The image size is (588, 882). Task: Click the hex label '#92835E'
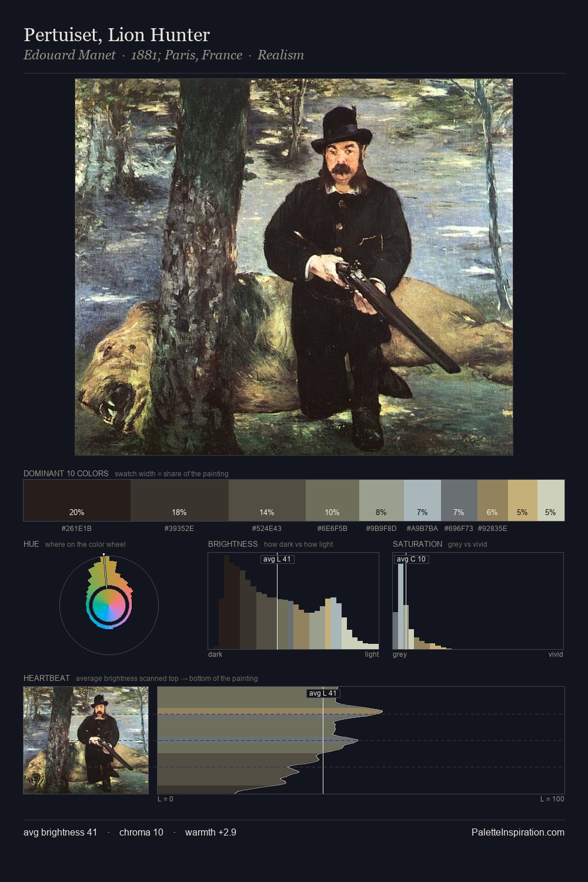coord(493,528)
